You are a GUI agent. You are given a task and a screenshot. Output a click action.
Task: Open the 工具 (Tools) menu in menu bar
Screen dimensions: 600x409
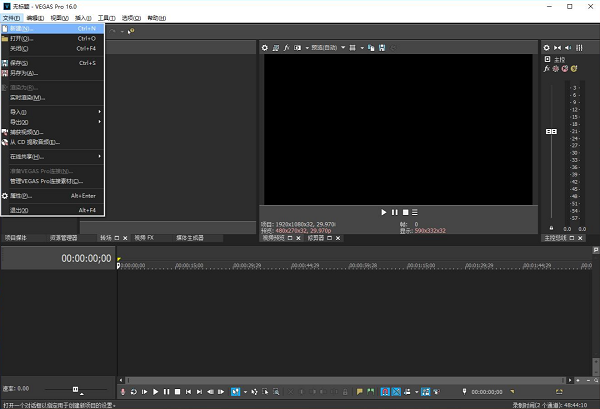tap(107, 18)
